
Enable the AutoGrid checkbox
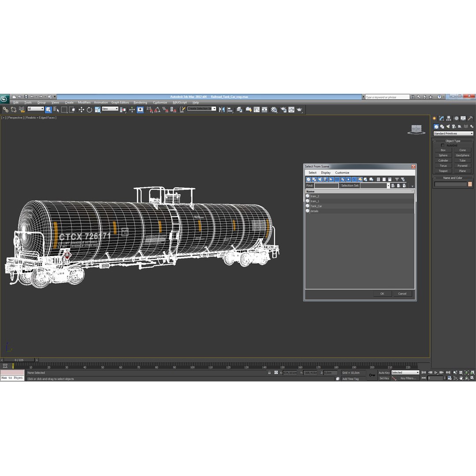coord(443,145)
